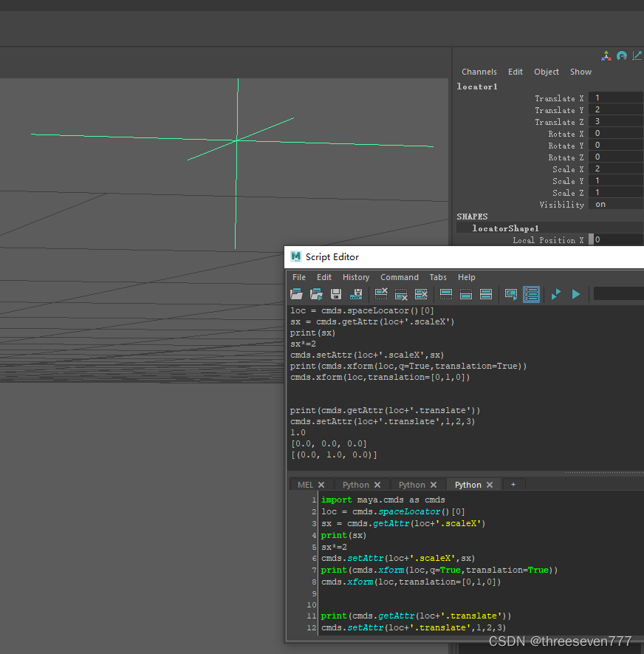Switch to the MEL tab
This screenshot has width=644, height=654.
(305, 485)
